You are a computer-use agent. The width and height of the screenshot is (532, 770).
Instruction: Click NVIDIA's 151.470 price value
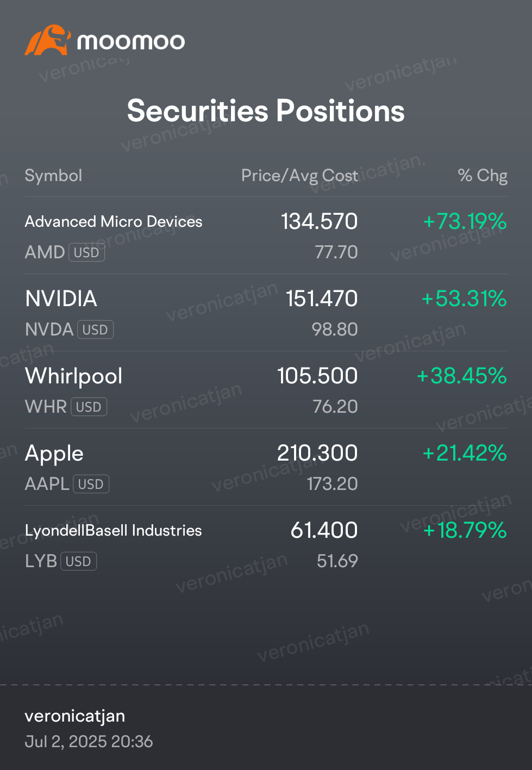click(x=322, y=299)
